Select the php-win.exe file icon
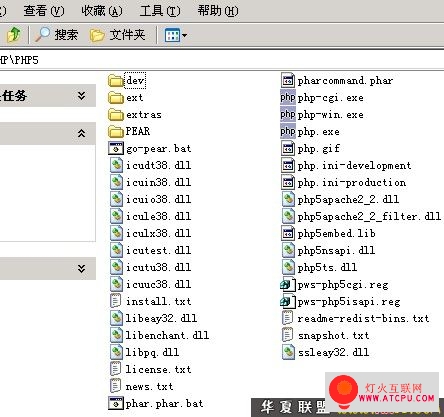The width and height of the screenshot is (444, 417). coord(288,114)
